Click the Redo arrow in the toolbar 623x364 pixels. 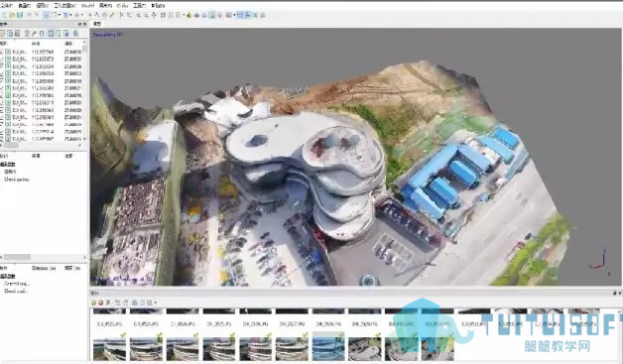(x=36, y=15)
